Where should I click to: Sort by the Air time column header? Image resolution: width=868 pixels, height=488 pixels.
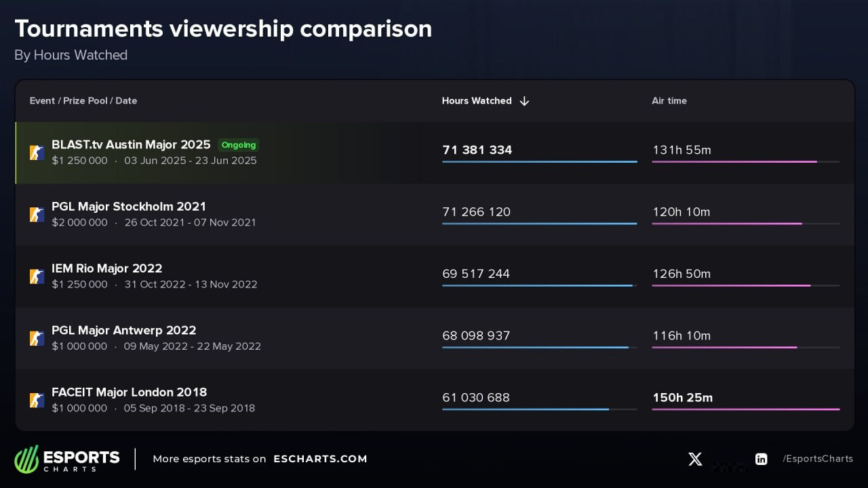pyautogui.click(x=669, y=101)
